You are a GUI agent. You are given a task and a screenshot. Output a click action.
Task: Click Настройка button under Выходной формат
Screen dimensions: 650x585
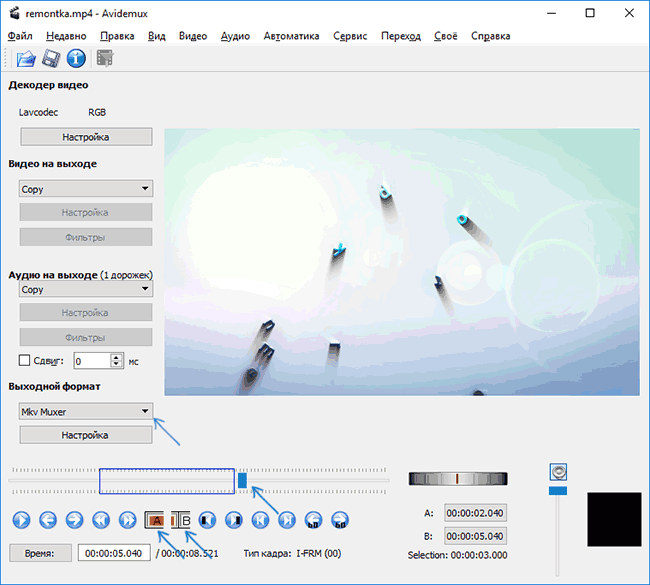(85, 435)
